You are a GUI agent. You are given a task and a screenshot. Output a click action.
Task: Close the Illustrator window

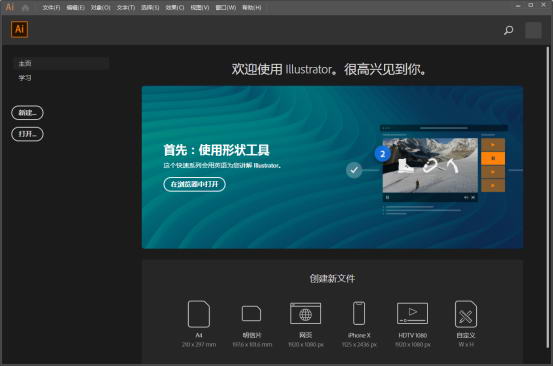[543, 5]
